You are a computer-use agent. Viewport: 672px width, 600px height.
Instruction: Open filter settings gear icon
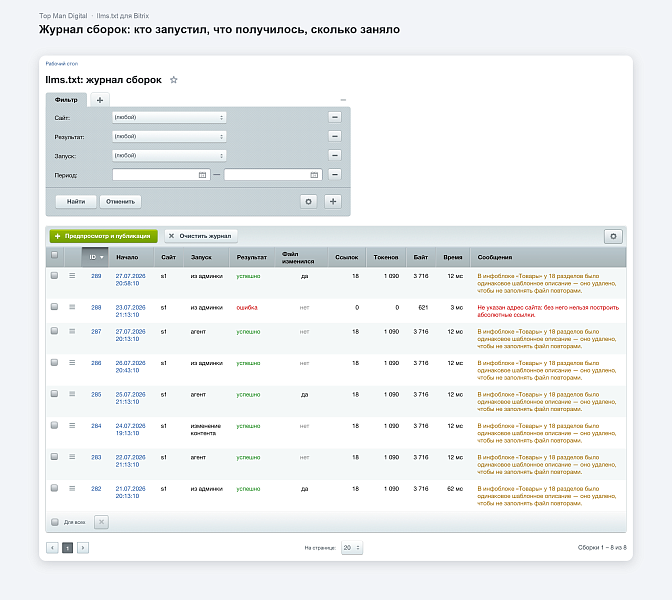pyautogui.click(x=309, y=201)
